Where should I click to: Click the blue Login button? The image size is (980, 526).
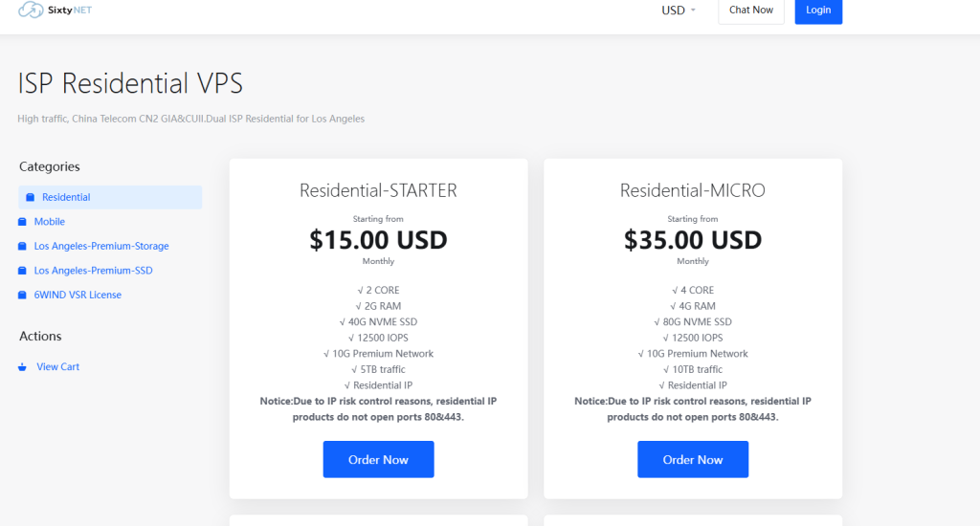pyautogui.click(x=818, y=11)
